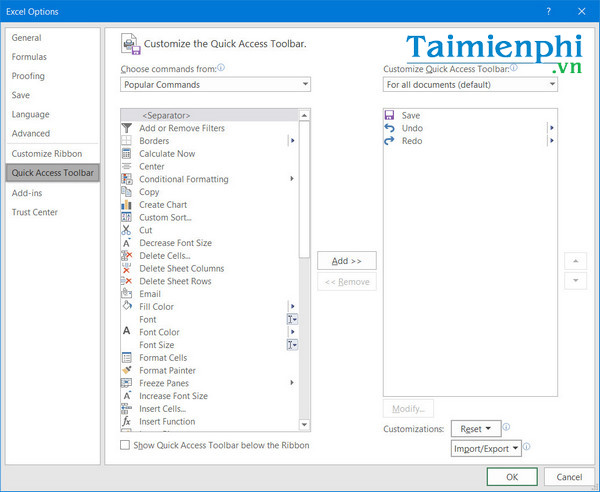The image size is (600, 492).
Task: Expand the Redo submenu arrow in right list
Action: 552,141
